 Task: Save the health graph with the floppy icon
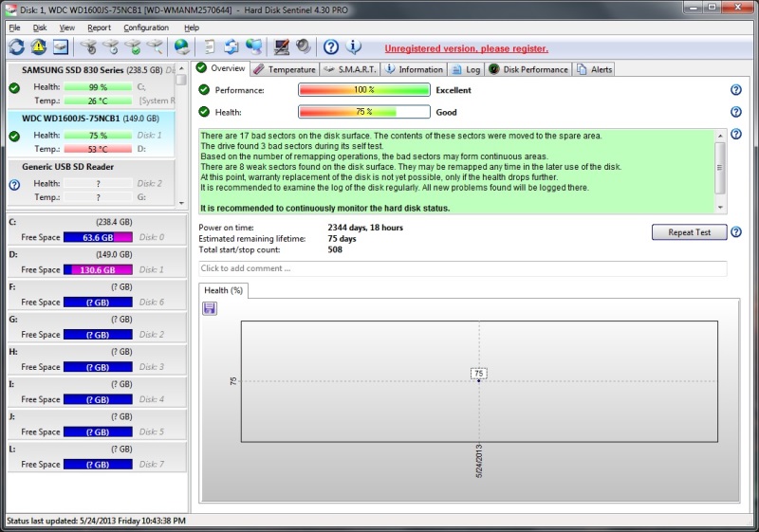[x=210, y=308]
